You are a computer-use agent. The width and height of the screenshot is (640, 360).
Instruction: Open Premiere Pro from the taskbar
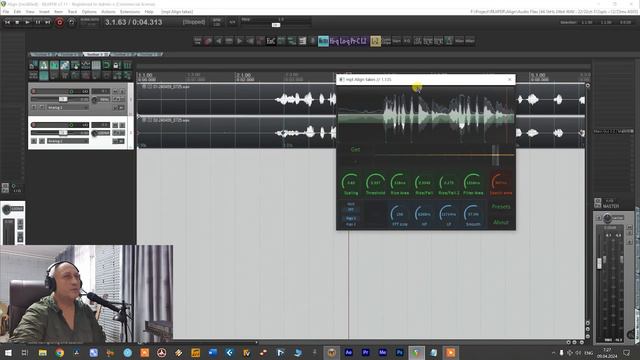click(x=365, y=353)
